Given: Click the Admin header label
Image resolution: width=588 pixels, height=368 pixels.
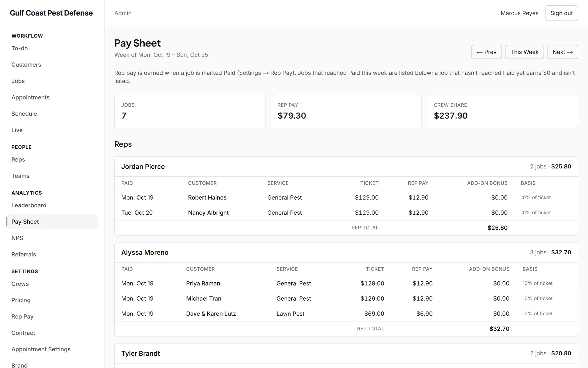Looking at the screenshot, I should coord(123,13).
